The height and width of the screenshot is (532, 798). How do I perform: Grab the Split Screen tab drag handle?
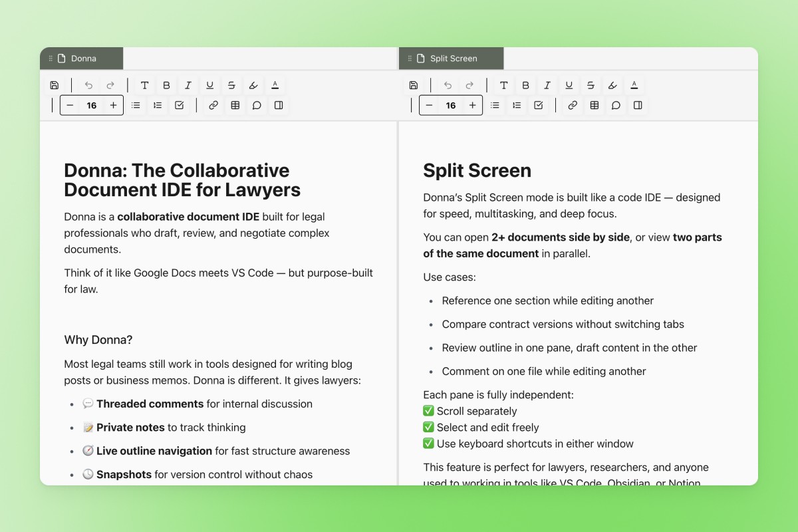click(x=410, y=59)
